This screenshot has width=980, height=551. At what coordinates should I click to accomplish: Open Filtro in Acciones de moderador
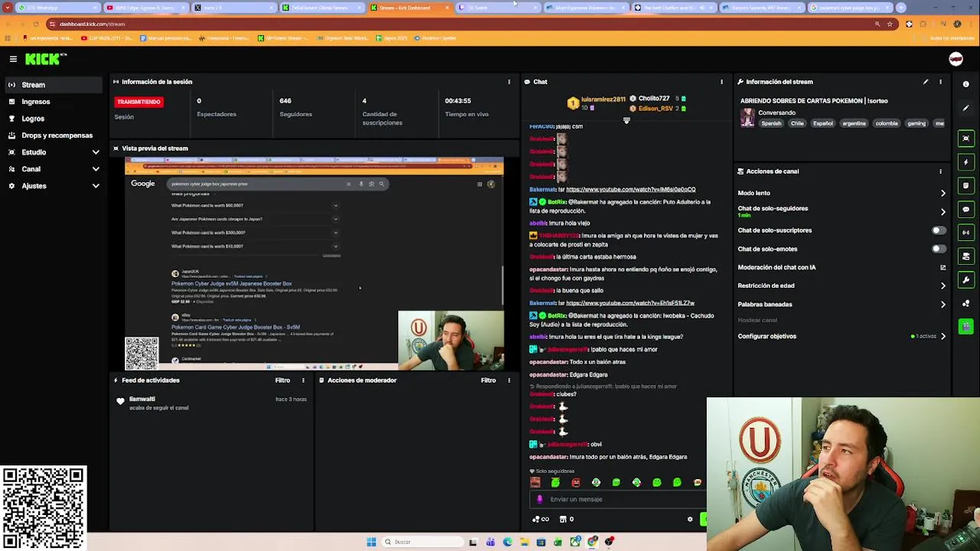(x=488, y=380)
